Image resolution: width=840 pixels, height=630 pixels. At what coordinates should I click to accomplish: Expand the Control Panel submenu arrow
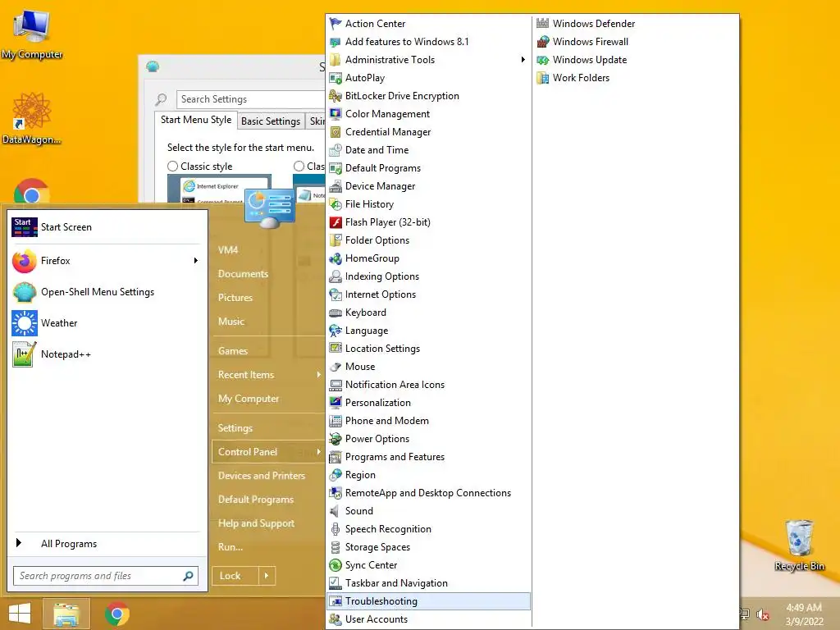point(318,452)
